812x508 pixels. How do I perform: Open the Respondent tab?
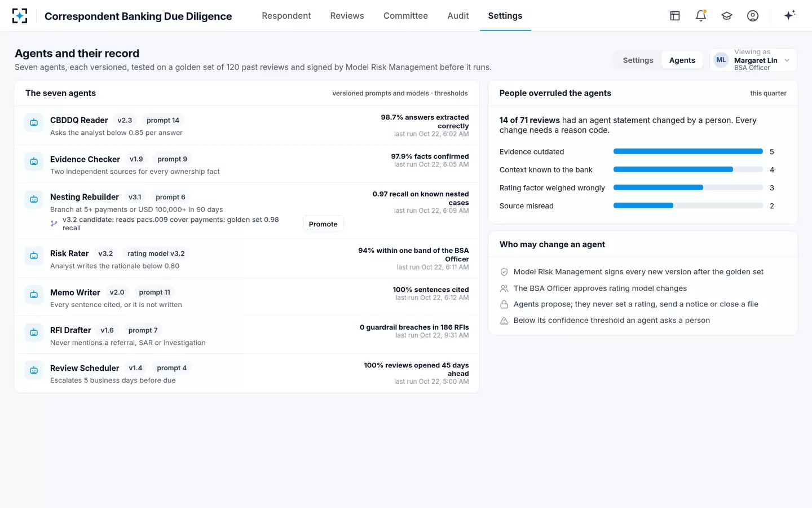click(x=286, y=16)
